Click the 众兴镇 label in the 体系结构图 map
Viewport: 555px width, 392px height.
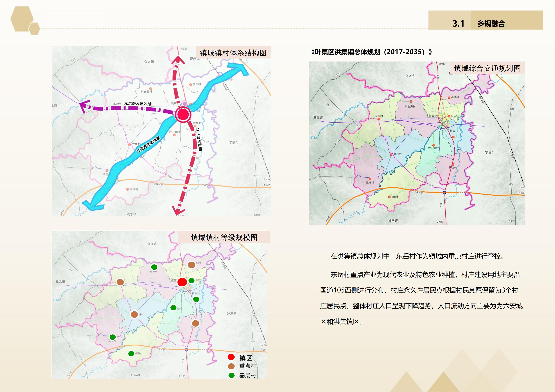[149, 62]
